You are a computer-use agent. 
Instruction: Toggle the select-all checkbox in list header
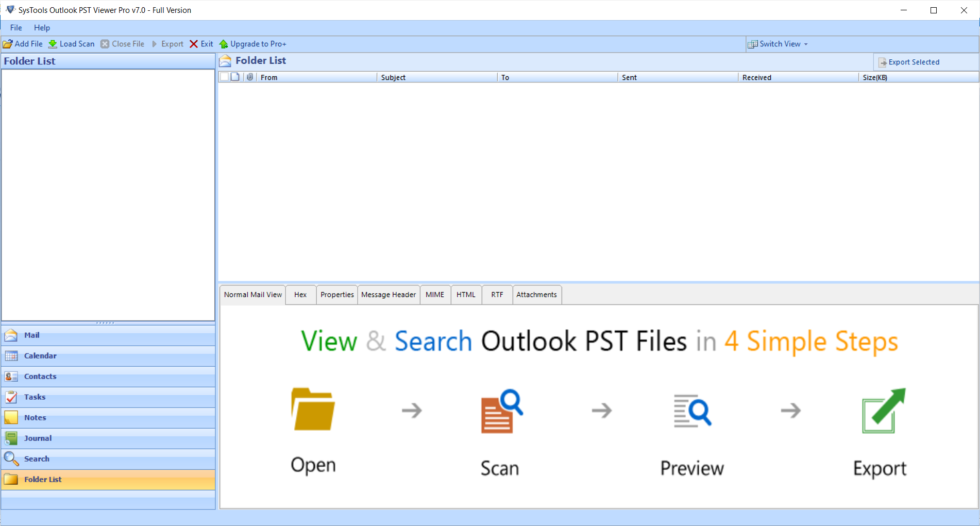coord(224,77)
